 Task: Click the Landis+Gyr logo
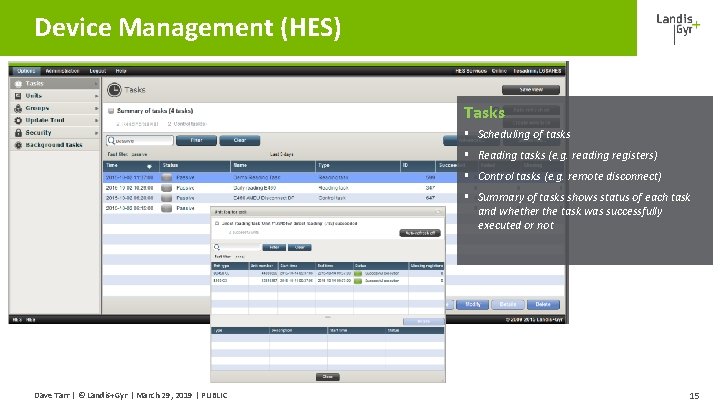point(678,28)
